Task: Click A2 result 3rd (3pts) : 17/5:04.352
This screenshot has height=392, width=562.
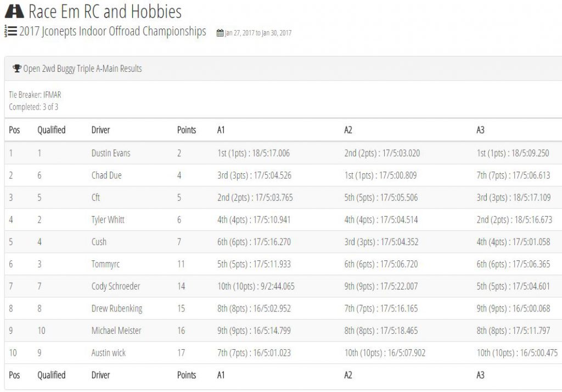Action: [x=381, y=242]
